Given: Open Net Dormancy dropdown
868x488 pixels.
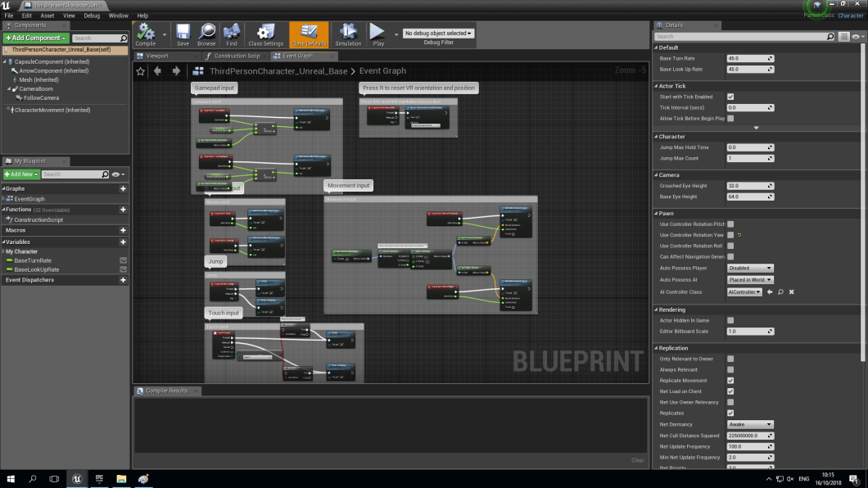Looking at the screenshot, I should tap(749, 424).
